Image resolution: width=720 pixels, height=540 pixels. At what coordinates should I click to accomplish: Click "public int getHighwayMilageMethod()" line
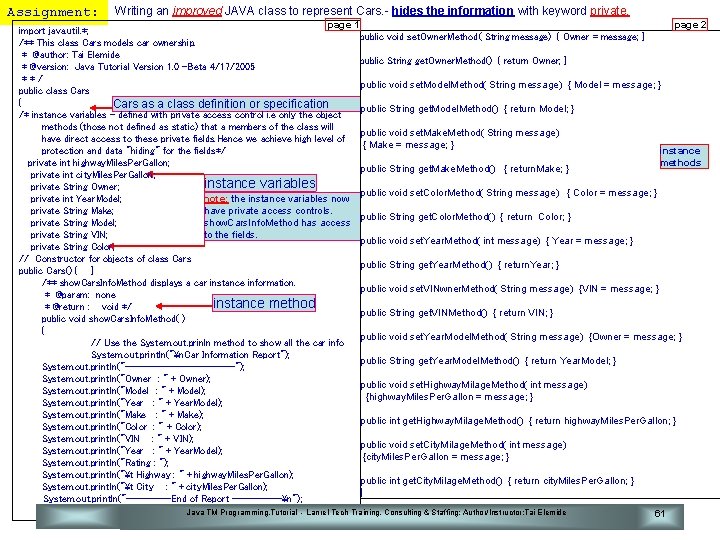click(519, 421)
